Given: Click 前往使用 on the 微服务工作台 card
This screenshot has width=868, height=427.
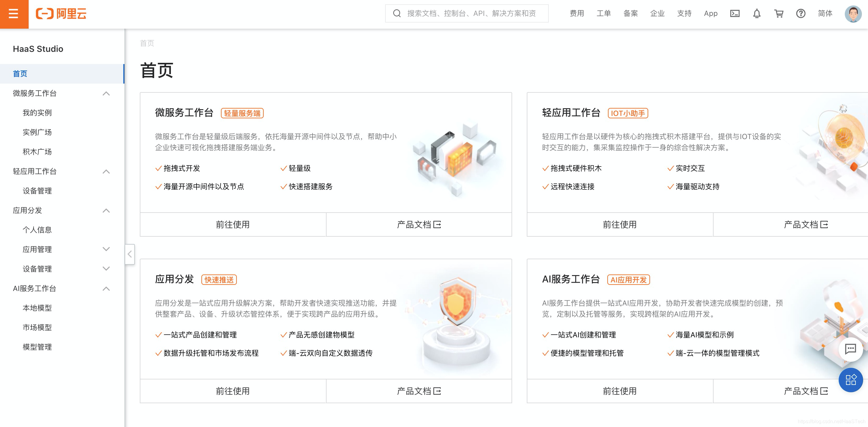Looking at the screenshot, I should pos(233,224).
